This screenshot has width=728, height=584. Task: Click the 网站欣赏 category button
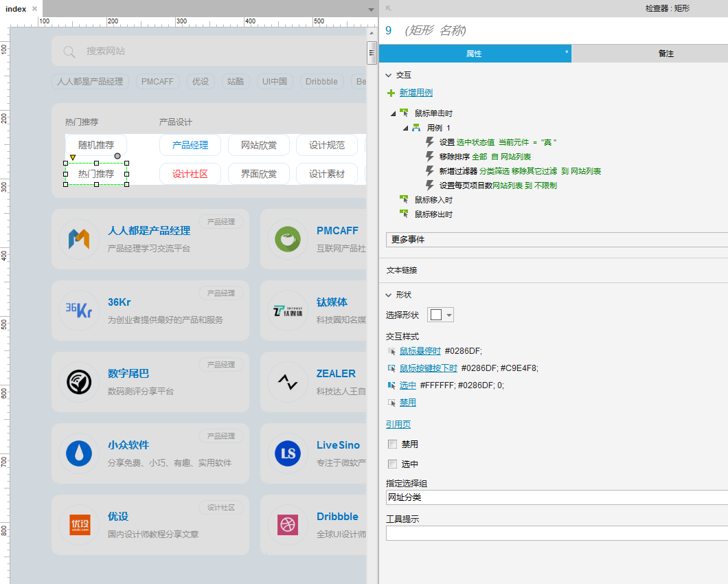click(x=259, y=146)
